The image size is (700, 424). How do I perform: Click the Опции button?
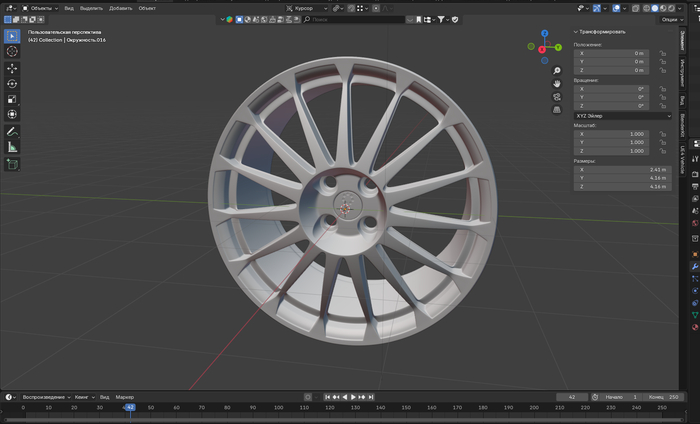tap(671, 20)
